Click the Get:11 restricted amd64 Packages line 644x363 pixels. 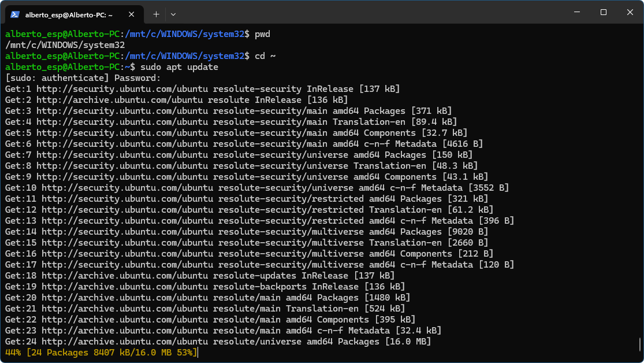[x=247, y=199]
